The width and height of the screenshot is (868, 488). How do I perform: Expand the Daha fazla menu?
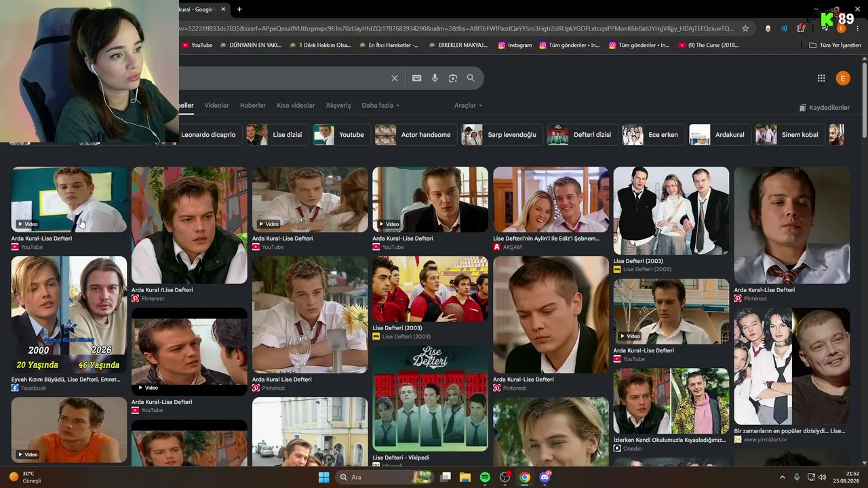[x=380, y=106]
